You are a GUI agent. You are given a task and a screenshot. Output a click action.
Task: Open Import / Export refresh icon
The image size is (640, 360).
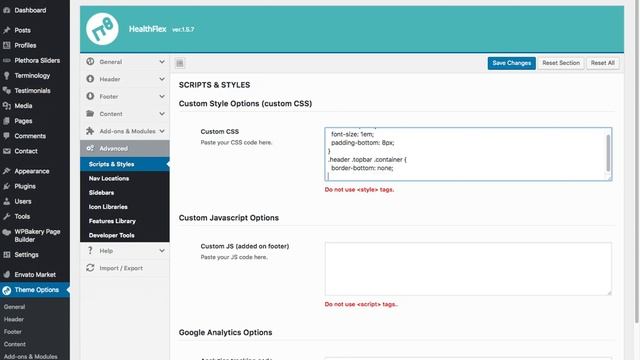pos(90,268)
